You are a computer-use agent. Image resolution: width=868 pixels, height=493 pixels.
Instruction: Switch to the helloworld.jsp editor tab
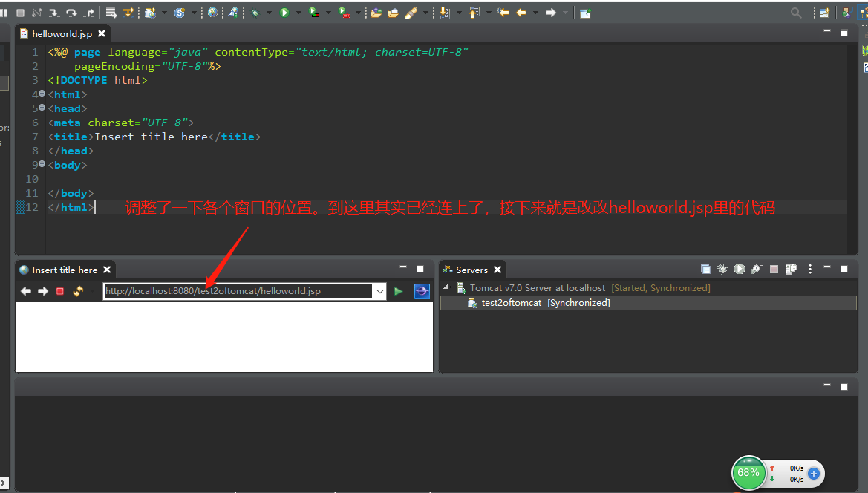click(63, 33)
